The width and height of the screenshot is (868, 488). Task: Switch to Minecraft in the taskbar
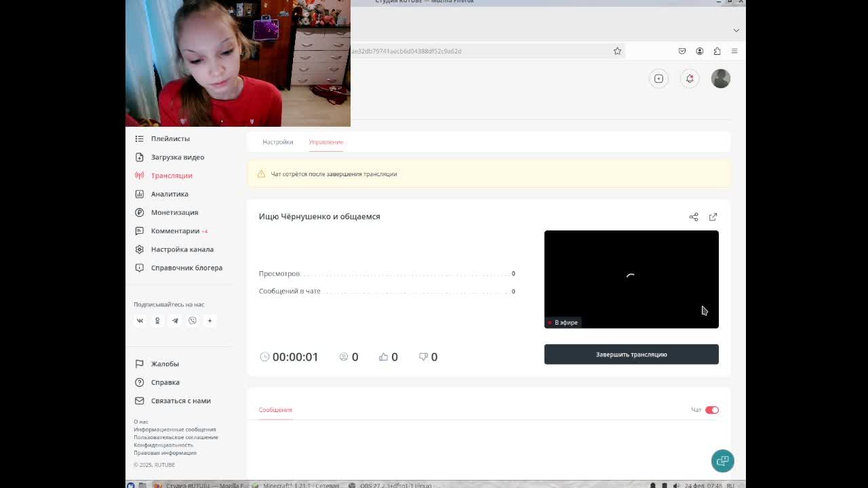tap(296, 485)
